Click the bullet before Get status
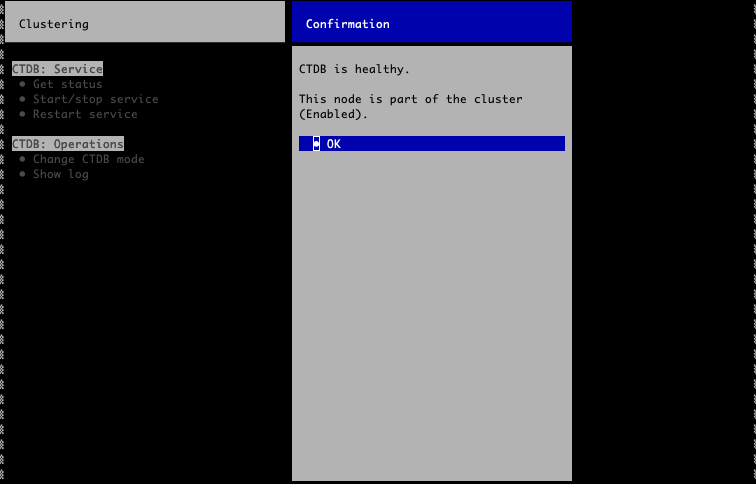The width and height of the screenshot is (756, 484). point(23,85)
